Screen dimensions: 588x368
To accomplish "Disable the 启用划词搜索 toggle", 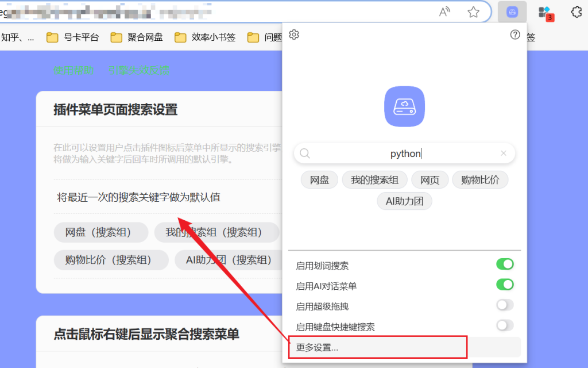I will coord(505,264).
